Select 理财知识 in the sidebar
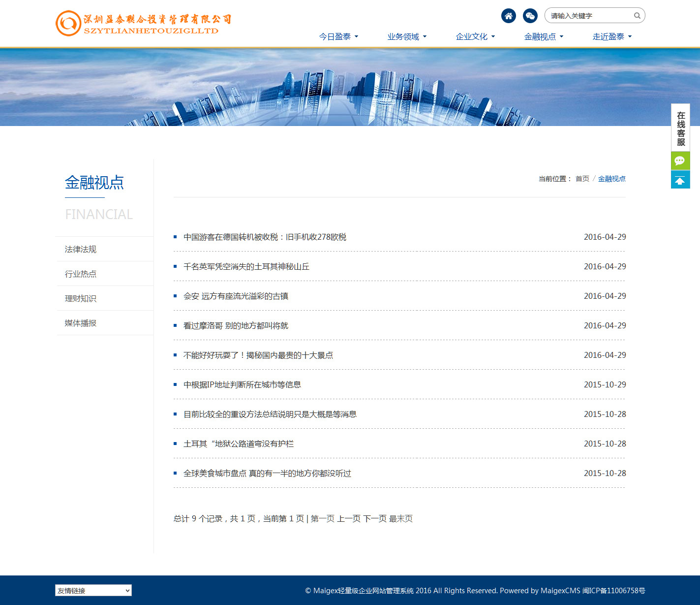The height and width of the screenshot is (605, 700). coord(81,298)
